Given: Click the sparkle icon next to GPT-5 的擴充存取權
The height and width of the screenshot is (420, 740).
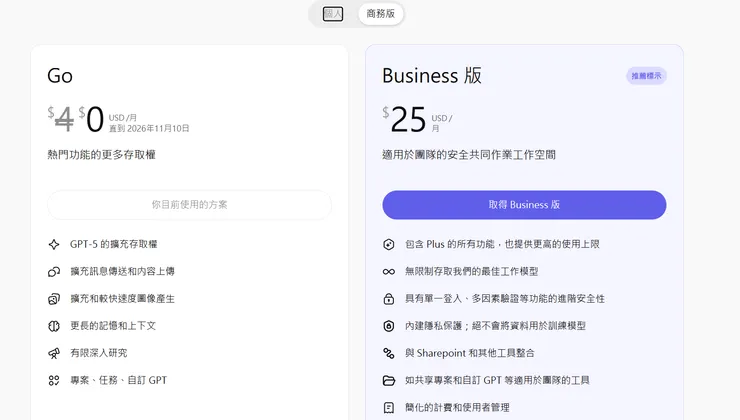Looking at the screenshot, I should [x=54, y=244].
